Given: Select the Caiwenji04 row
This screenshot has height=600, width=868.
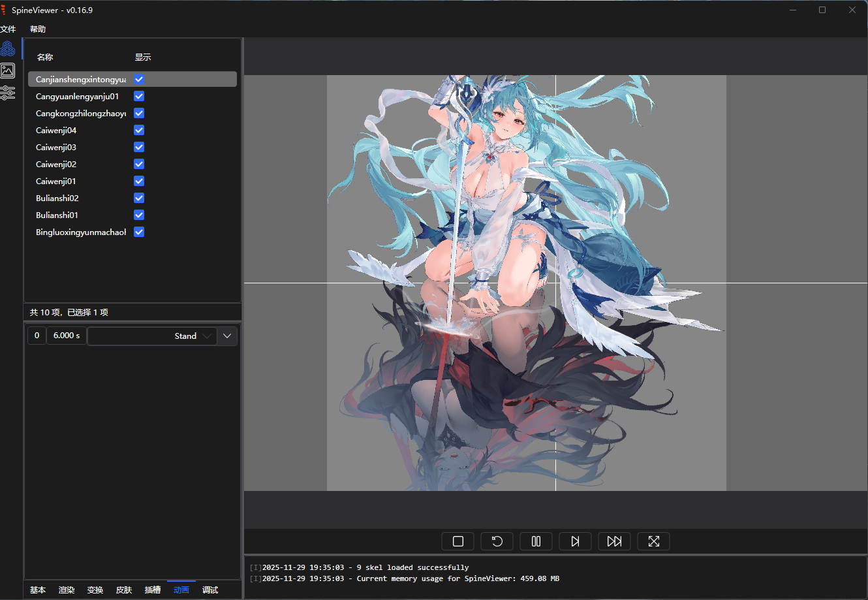Looking at the screenshot, I should click(132, 130).
